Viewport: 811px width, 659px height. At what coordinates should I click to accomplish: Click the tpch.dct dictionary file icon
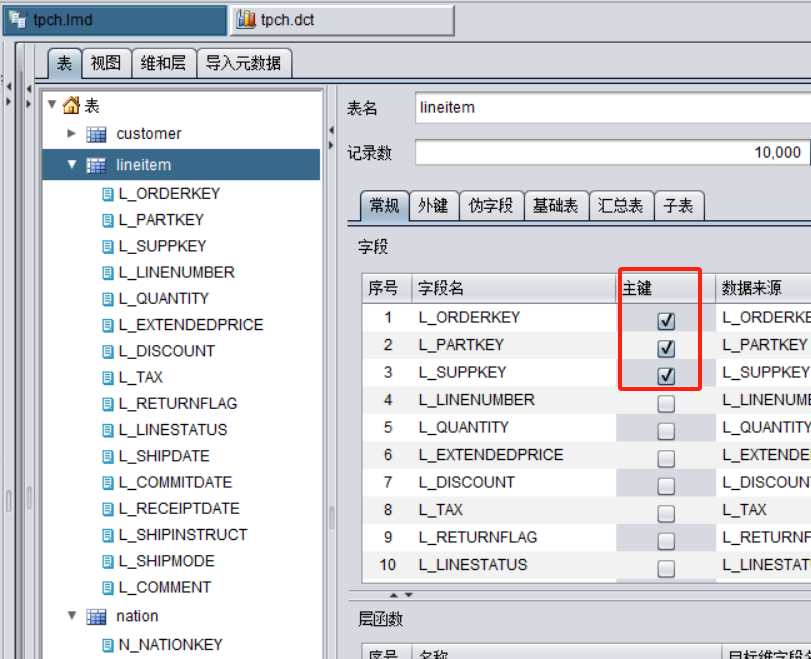point(246,20)
